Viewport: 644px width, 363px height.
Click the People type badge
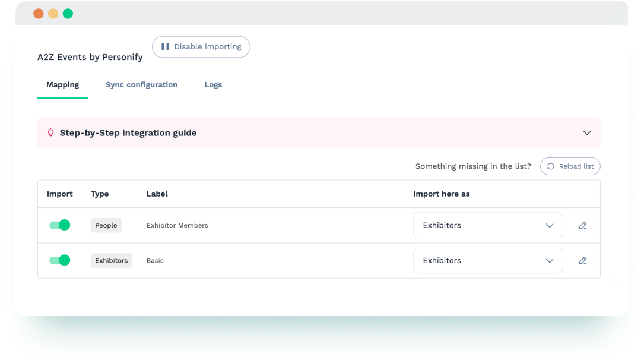[x=106, y=225]
